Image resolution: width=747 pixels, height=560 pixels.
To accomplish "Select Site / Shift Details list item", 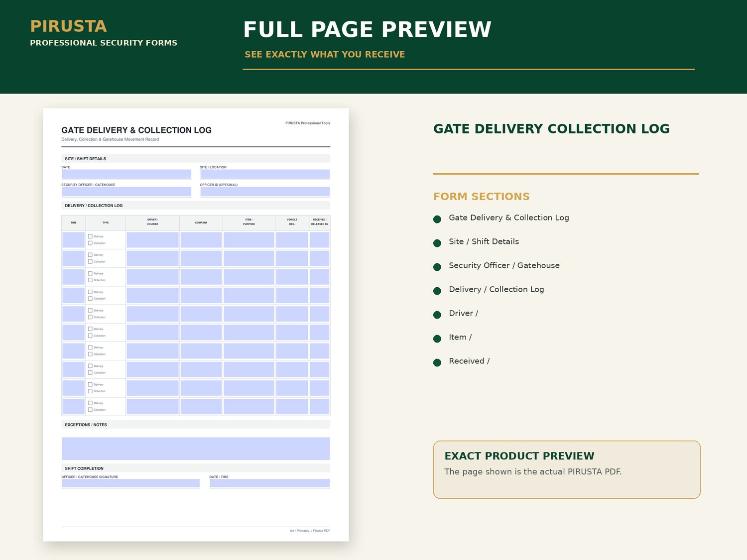I will pos(484,241).
